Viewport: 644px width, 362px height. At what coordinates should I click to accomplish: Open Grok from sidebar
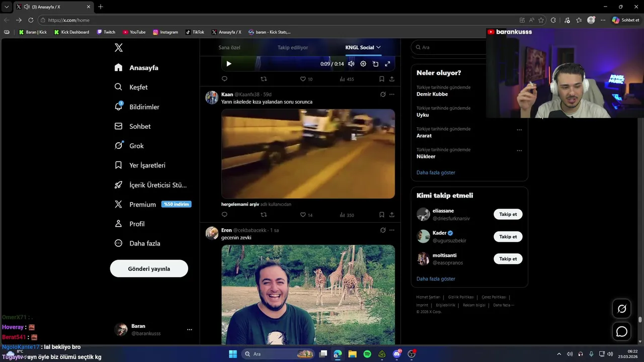tap(129, 146)
